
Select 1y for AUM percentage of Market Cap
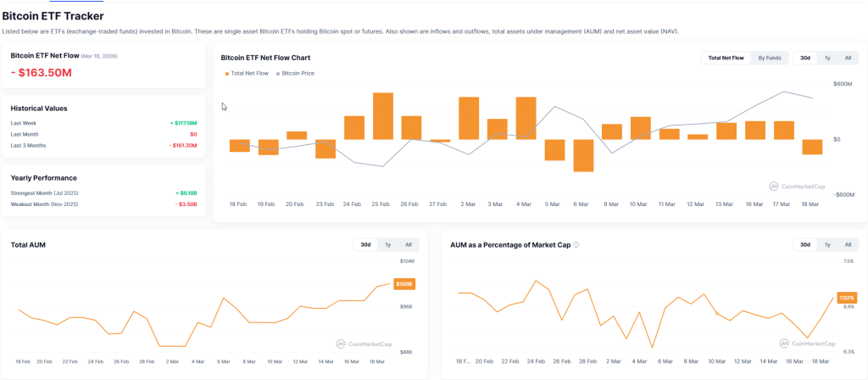(827, 245)
